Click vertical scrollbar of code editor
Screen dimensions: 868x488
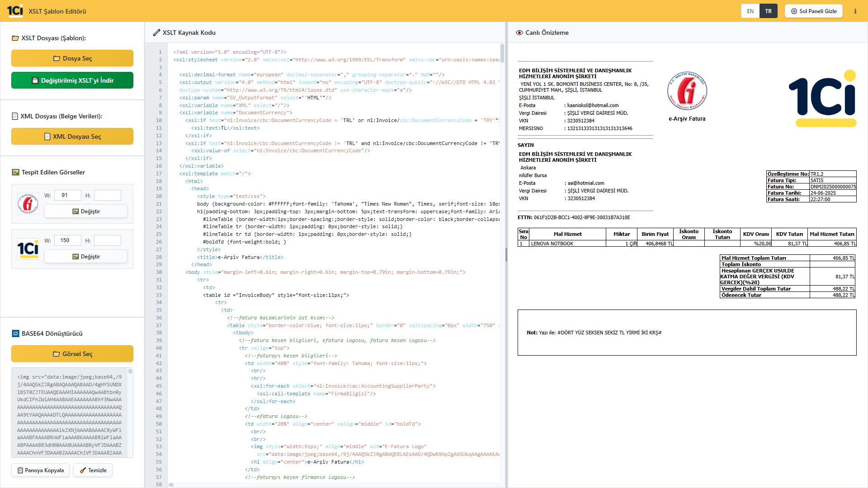point(502,53)
